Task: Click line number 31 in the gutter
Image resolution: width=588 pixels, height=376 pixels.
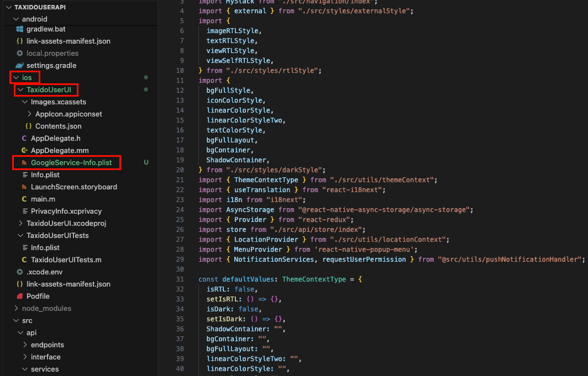Action: (x=180, y=269)
